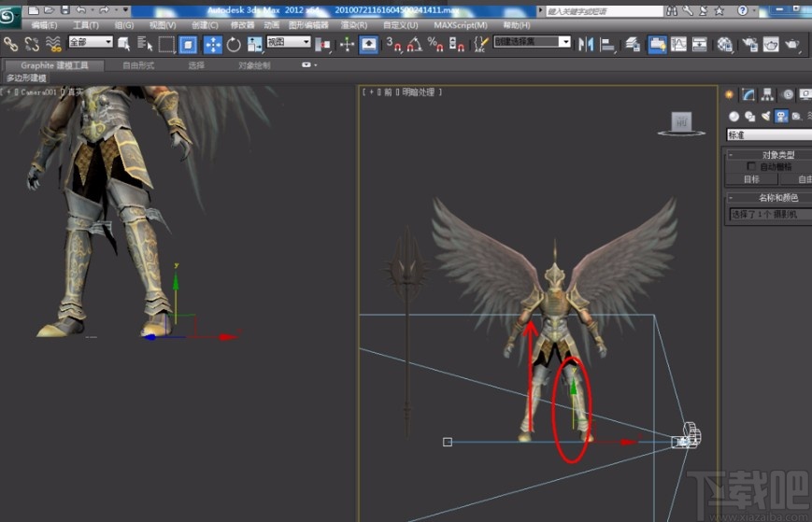Open the 工具(T) menu
The height and width of the screenshot is (522, 812).
[x=85, y=25]
